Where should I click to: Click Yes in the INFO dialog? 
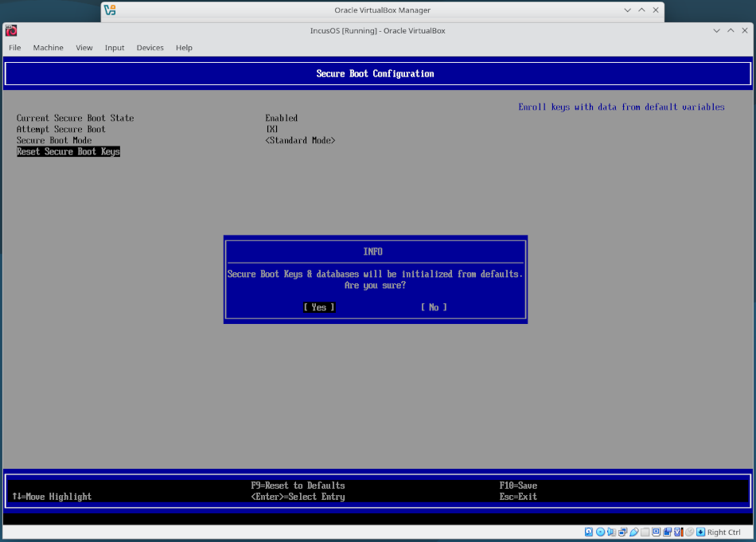(x=318, y=307)
